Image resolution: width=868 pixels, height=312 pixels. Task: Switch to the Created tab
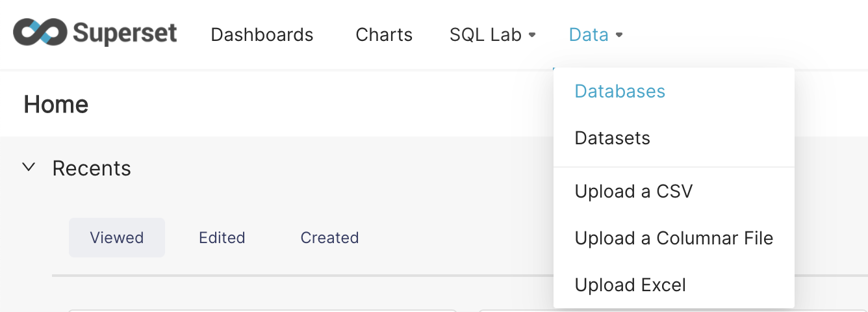click(x=329, y=238)
